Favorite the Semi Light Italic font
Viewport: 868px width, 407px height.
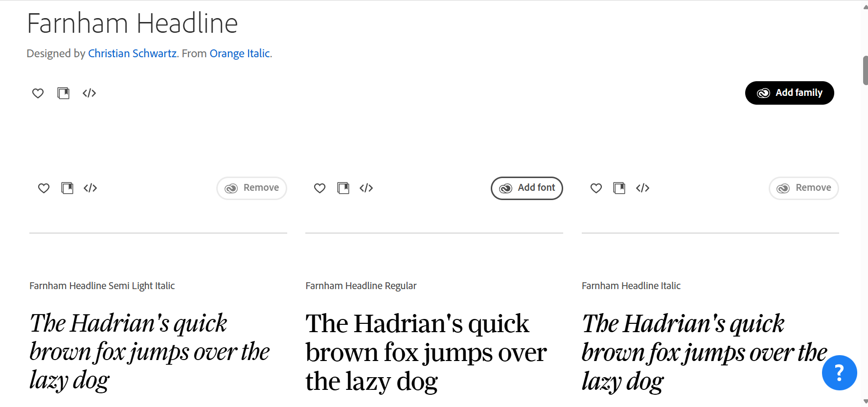pyautogui.click(x=44, y=188)
